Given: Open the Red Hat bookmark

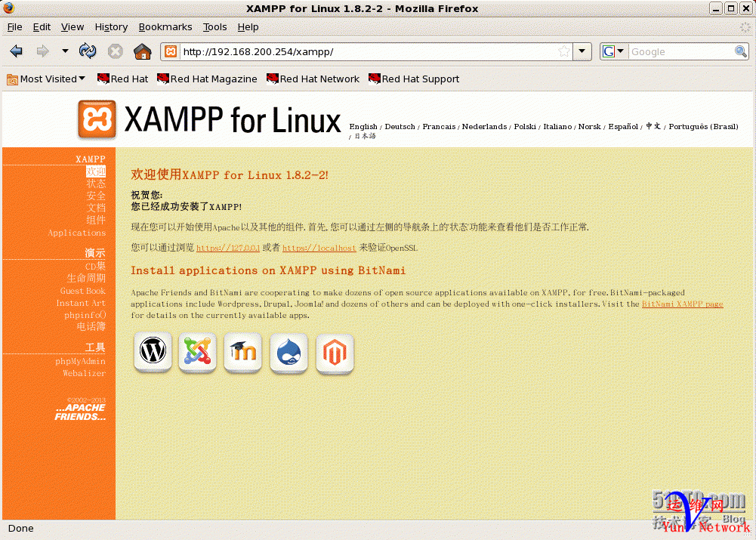Looking at the screenshot, I should coord(122,79).
